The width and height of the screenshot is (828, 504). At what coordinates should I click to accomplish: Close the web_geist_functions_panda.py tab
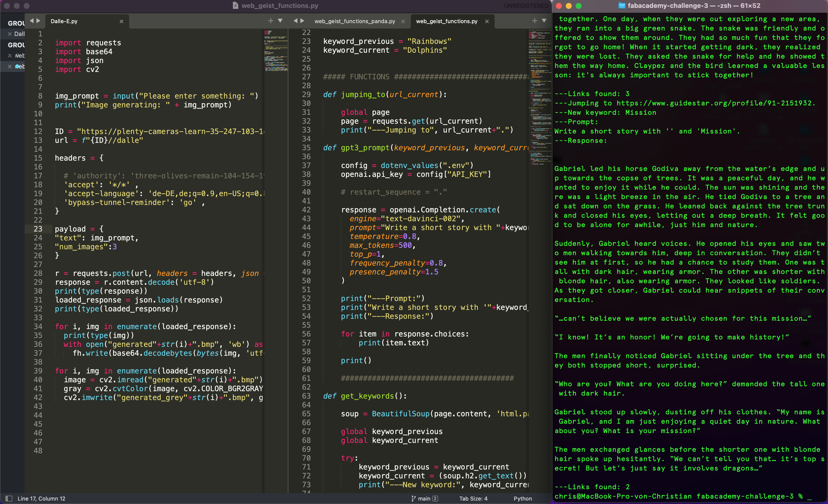403,21
